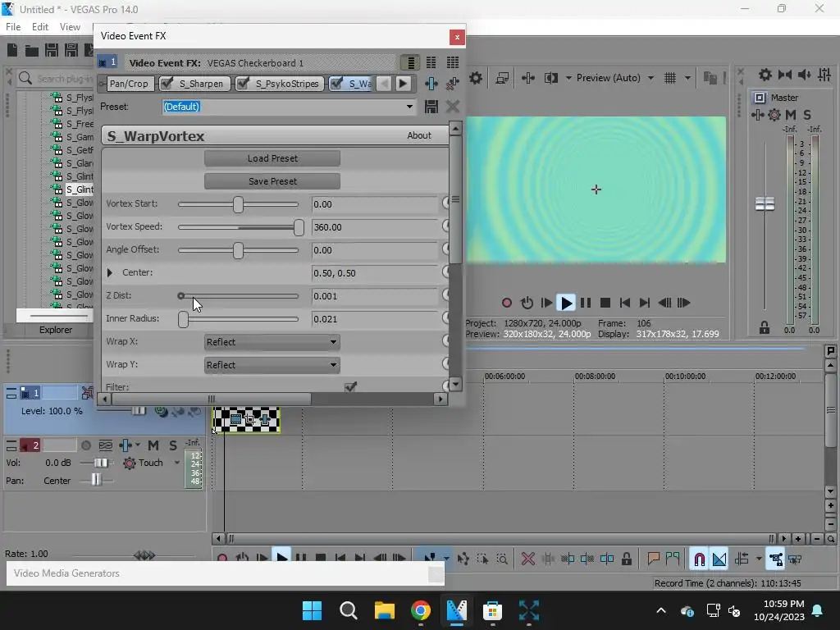
Task: Toggle the Master fader lock icon
Action: pyautogui.click(x=765, y=328)
